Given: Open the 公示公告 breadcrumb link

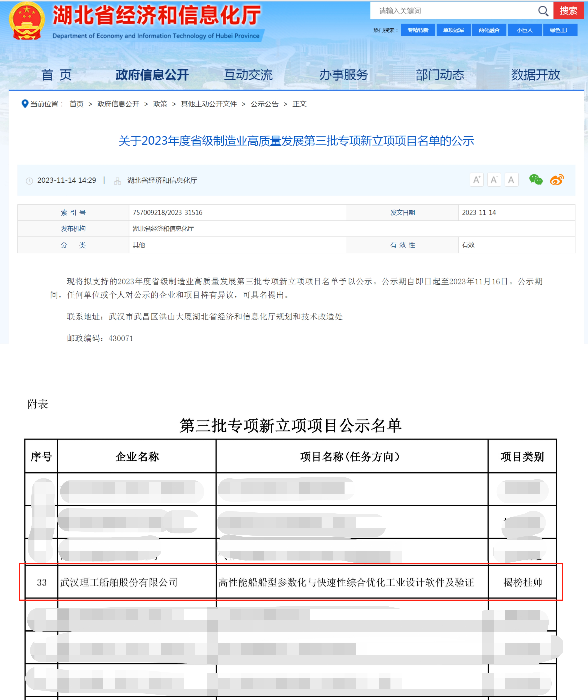Looking at the screenshot, I should 264,104.
